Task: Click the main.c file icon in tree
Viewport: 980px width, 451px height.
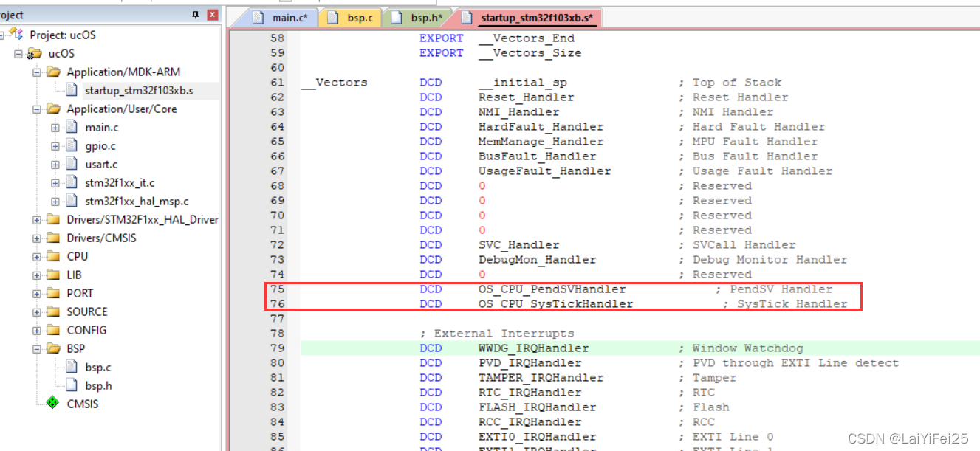Action: [x=71, y=127]
